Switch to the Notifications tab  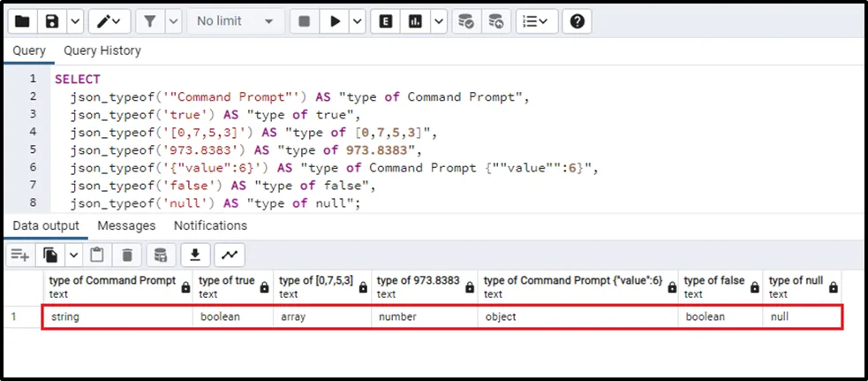[x=210, y=226]
